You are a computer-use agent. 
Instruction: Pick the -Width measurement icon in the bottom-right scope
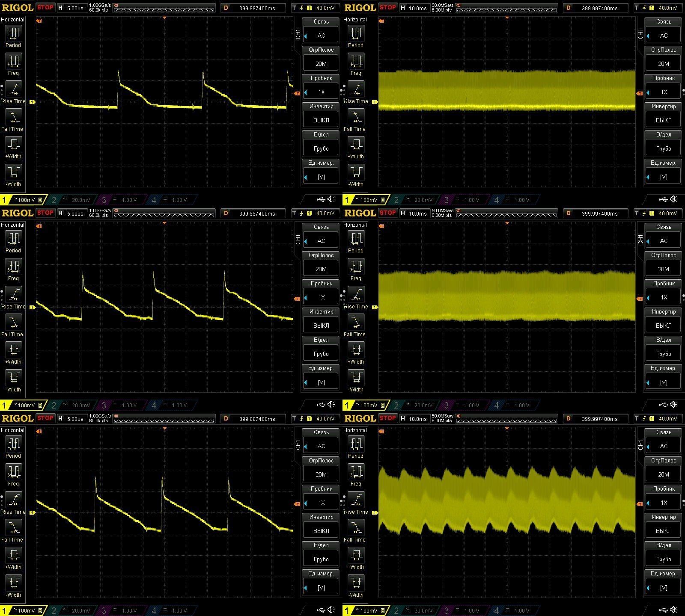(356, 583)
